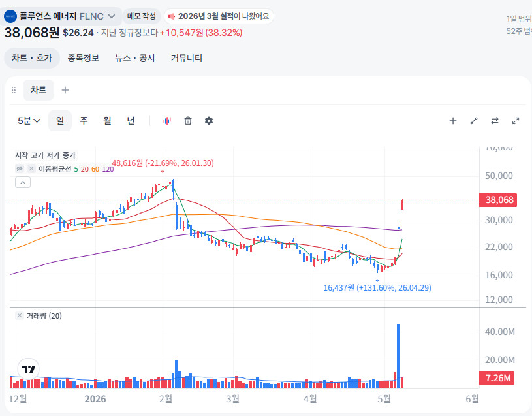
Task: Click the TradingView logo on chart
Action: [29, 369]
